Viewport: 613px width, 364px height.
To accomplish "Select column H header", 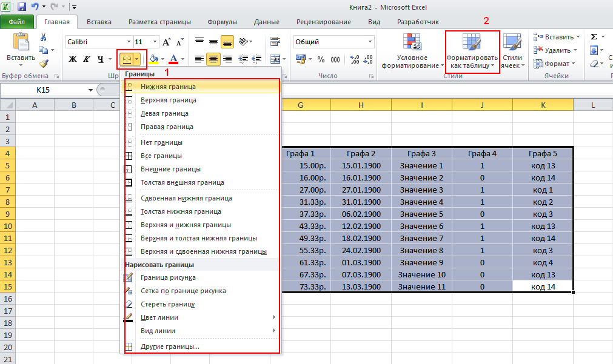I will pos(361,105).
